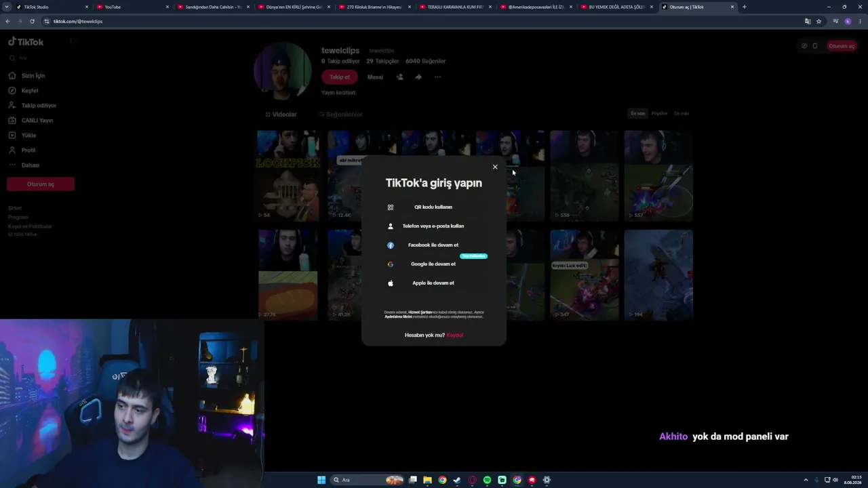Open Spotify from the taskbar
The height and width of the screenshot is (488, 868).
tap(487, 480)
